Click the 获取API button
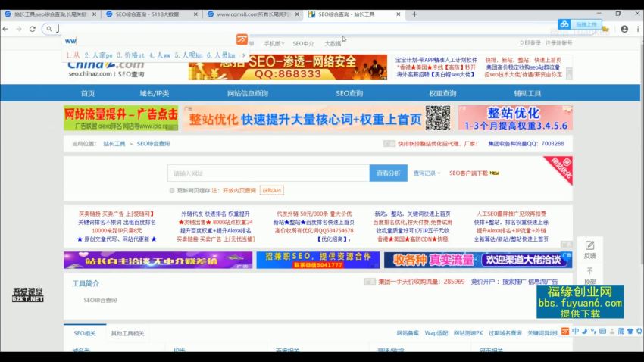 point(272,190)
